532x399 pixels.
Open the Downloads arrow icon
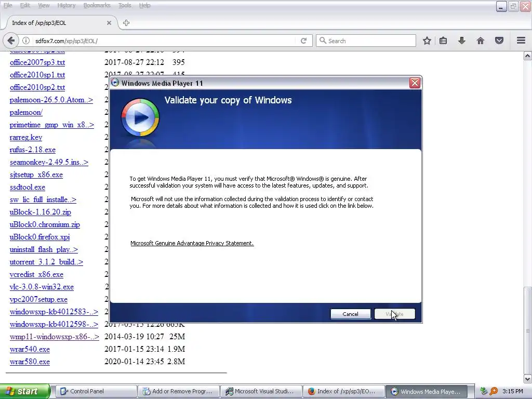[462, 41]
